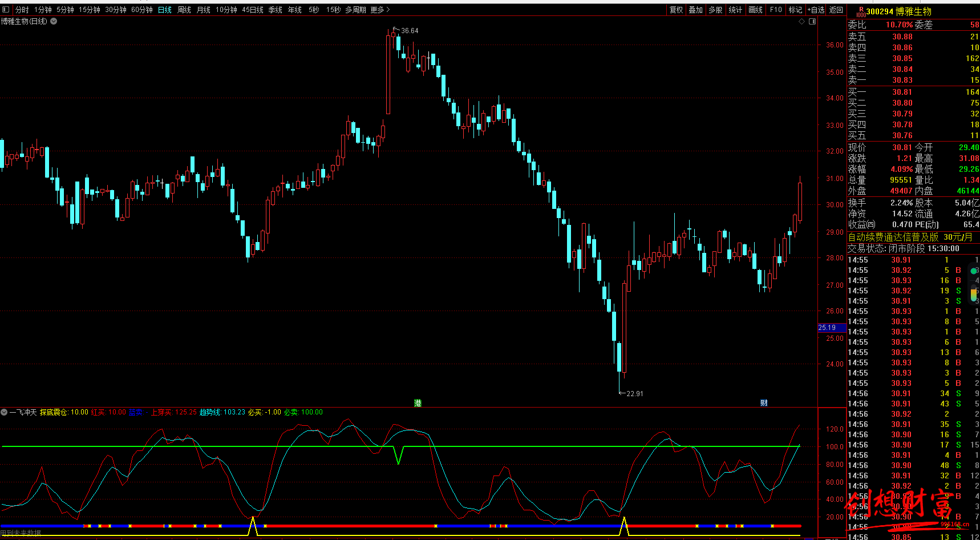The width and height of the screenshot is (980, 540).
Task: Click the 上穿买: 125.25 indicator label
Action: click(x=174, y=412)
